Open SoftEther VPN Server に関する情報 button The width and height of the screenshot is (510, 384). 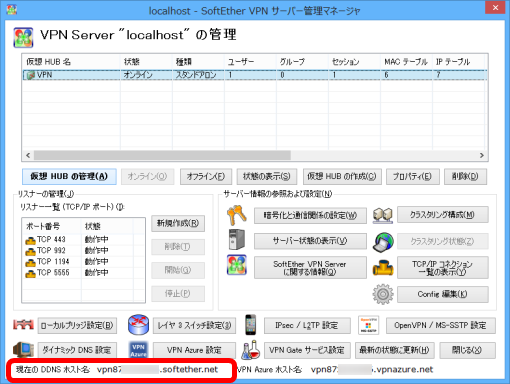(x=310, y=268)
